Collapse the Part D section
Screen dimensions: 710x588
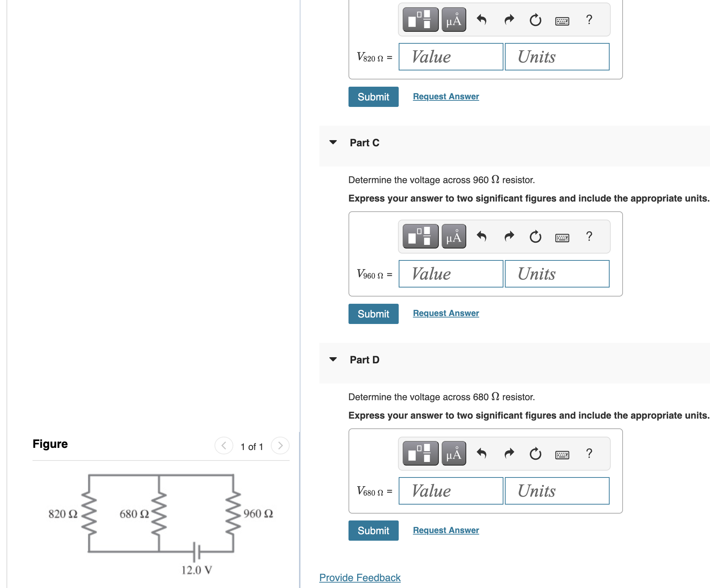pos(333,359)
